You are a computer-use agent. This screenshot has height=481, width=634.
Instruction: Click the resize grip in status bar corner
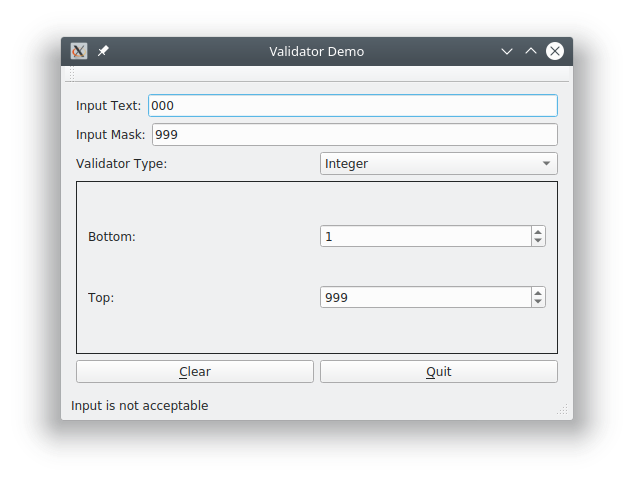562,408
